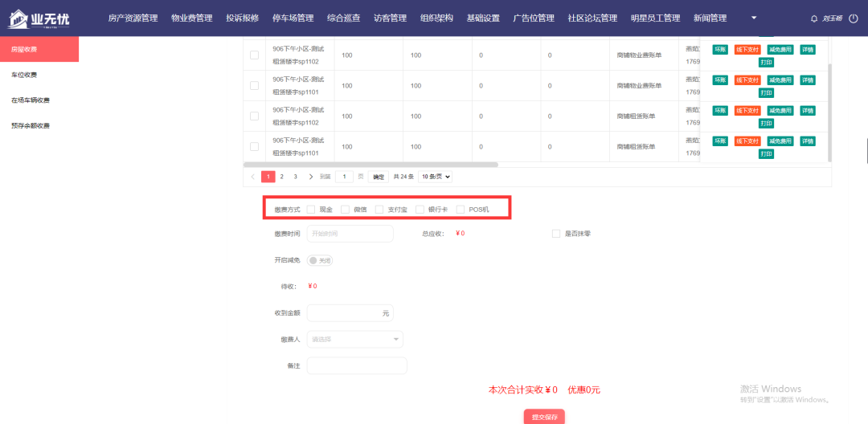Check the 银行卡 payment method

pyautogui.click(x=420, y=210)
